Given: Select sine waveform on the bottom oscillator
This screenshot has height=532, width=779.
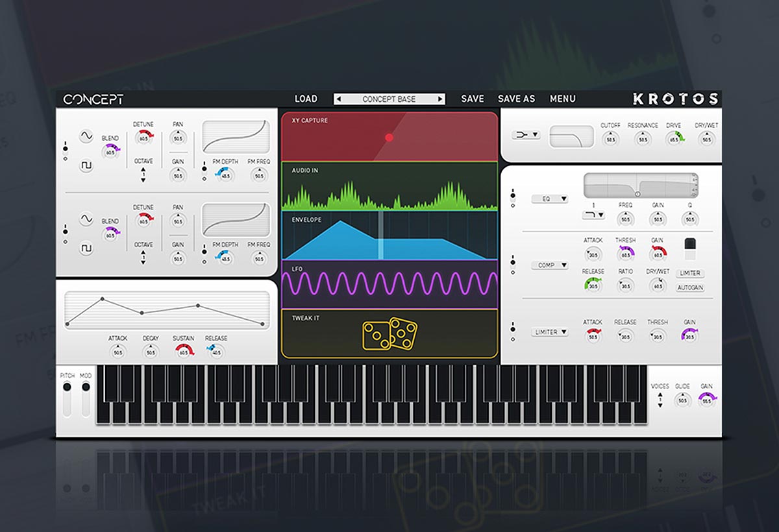Looking at the screenshot, I should (x=86, y=220).
